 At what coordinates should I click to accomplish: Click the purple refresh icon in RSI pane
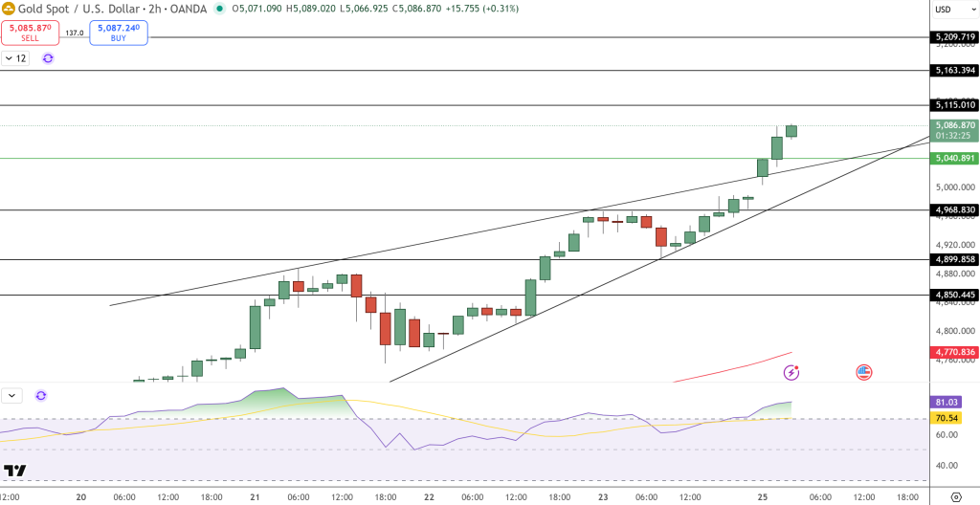(41, 396)
